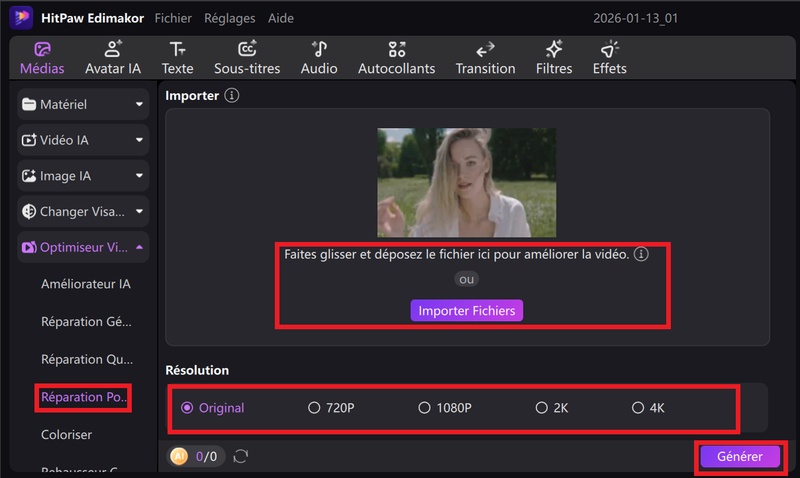
Task: Open the Avatar IA tool icon
Action: pyautogui.click(x=113, y=49)
